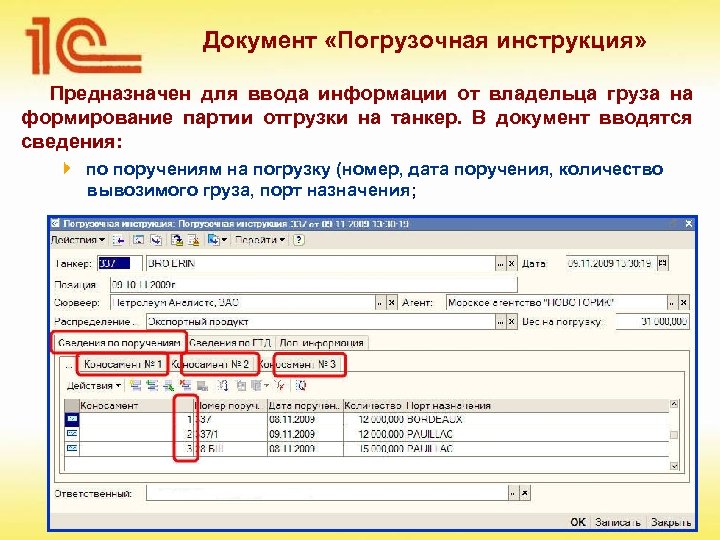Click the Количество column header
Image resolution: width=720 pixels, height=540 pixels.
374,405
